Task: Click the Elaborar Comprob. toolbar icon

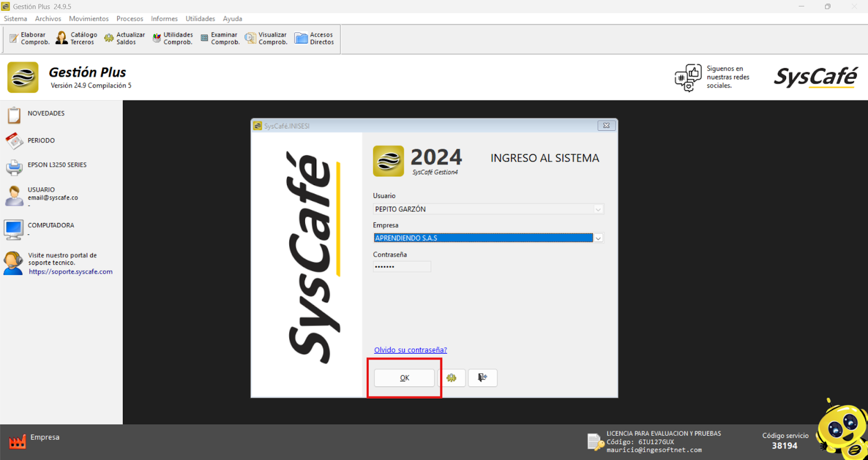Action: [x=14, y=39]
